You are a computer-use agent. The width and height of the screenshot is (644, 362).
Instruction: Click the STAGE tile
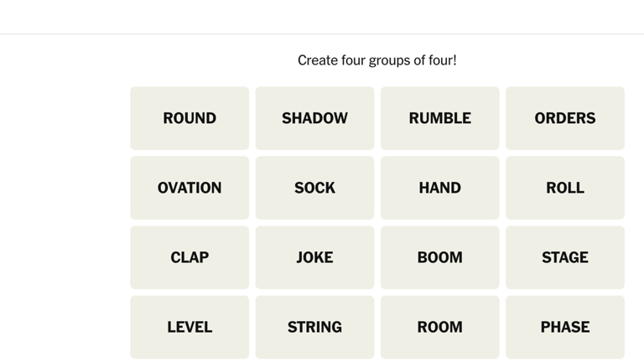[x=564, y=257]
